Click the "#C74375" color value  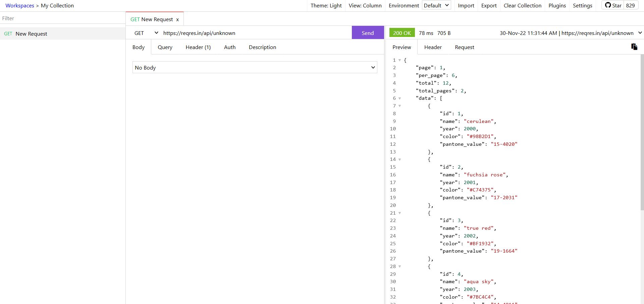tap(480, 190)
